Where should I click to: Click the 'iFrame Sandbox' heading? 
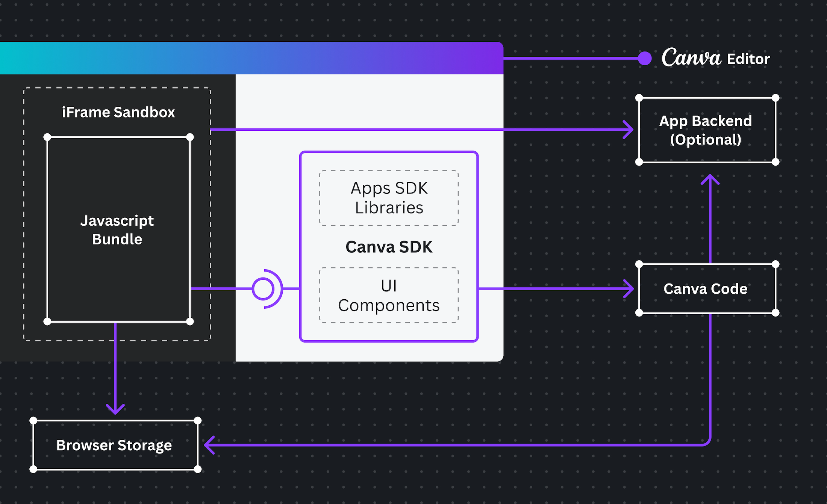pos(118,112)
